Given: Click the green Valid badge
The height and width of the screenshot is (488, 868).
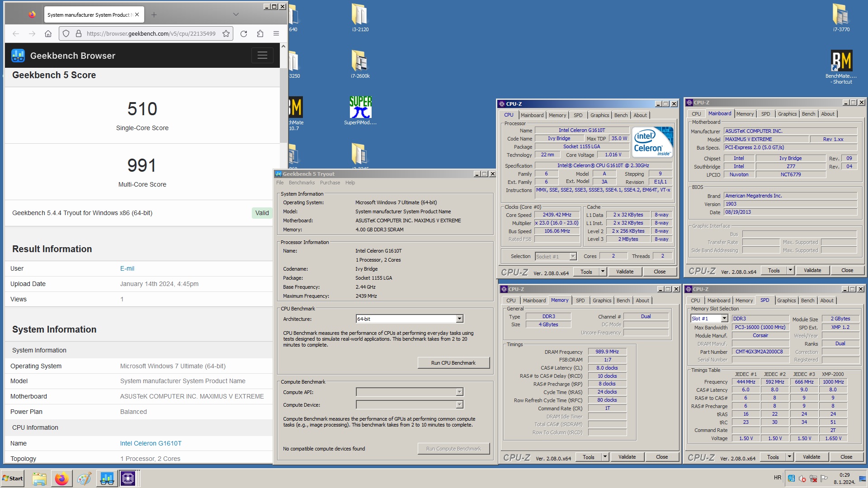Looking at the screenshot, I should click(x=262, y=213).
